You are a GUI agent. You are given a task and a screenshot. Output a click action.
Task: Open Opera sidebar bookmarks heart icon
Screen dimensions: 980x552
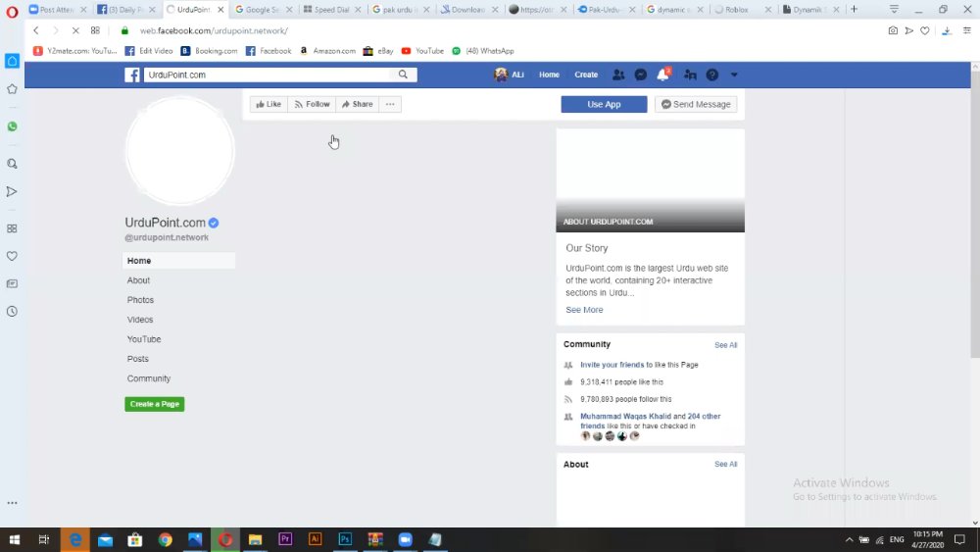click(x=12, y=256)
